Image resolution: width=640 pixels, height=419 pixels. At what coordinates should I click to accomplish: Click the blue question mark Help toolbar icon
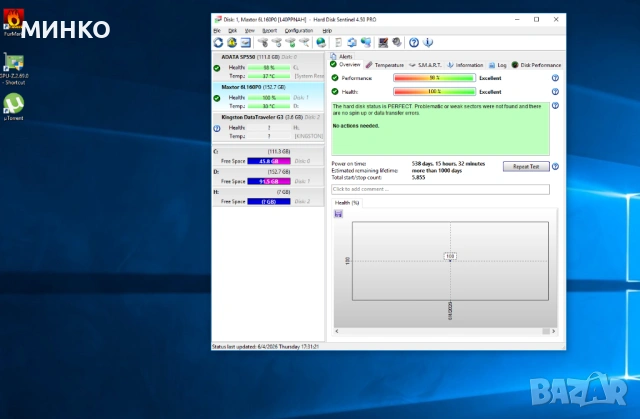[x=414, y=42]
